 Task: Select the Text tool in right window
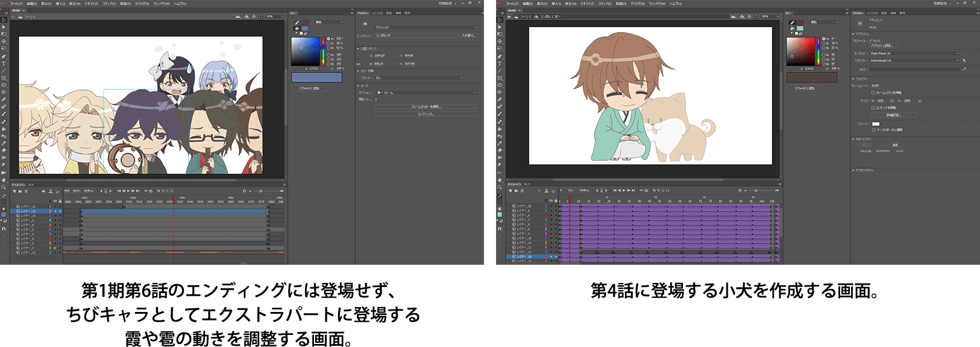tap(500, 63)
